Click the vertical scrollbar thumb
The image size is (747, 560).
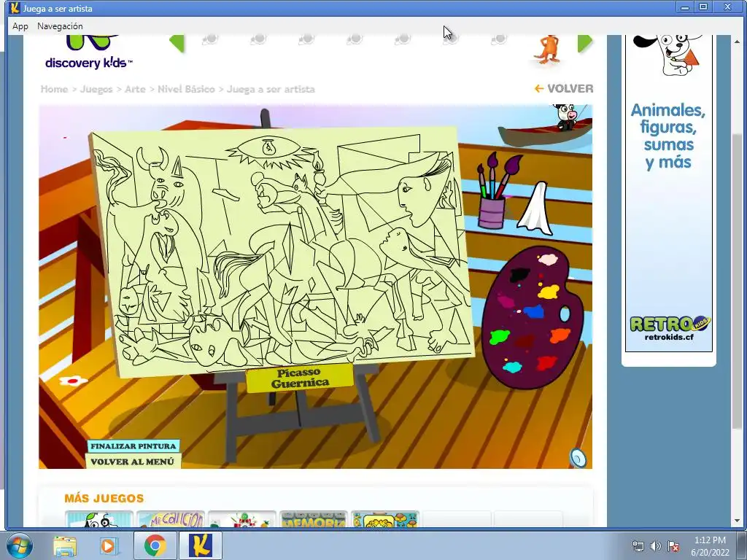738,281
